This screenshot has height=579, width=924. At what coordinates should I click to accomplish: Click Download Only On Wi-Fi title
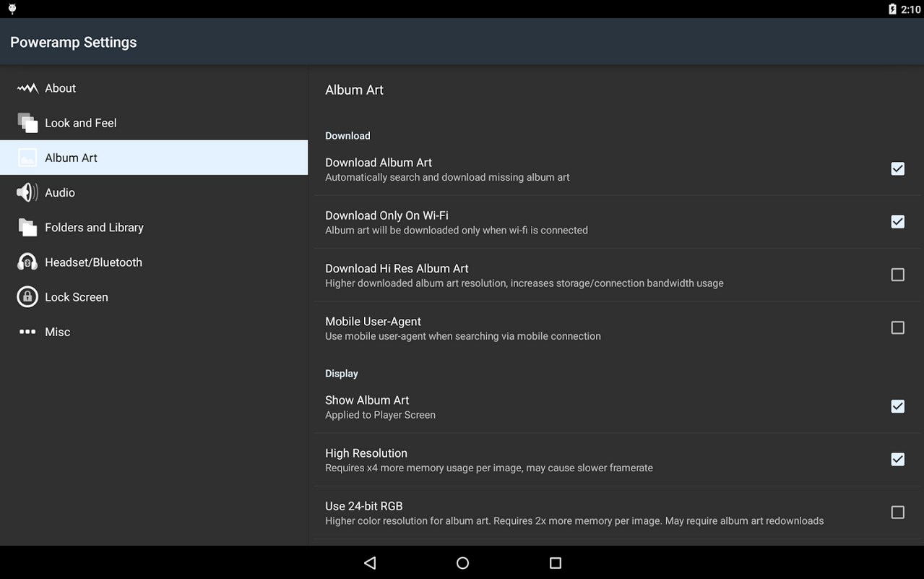[387, 215]
